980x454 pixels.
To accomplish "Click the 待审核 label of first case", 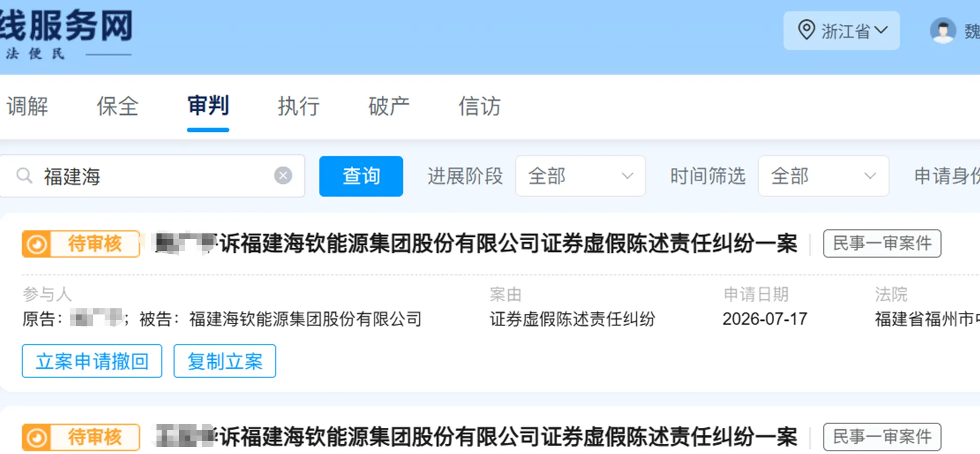I will [x=94, y=244].
